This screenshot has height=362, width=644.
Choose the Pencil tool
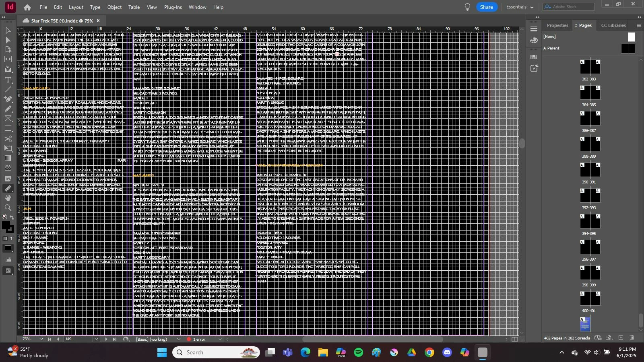[x=8, y=109]
